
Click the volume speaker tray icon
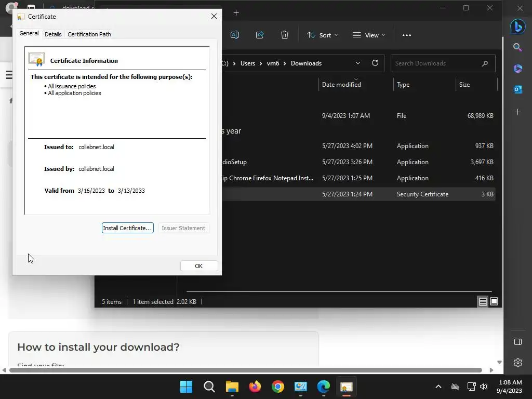(x=484, y=387)
